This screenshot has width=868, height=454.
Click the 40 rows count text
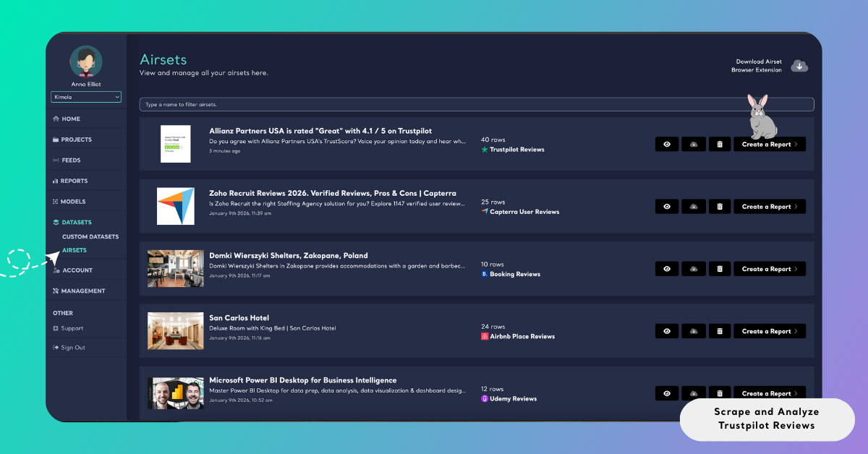coord(493,140)
